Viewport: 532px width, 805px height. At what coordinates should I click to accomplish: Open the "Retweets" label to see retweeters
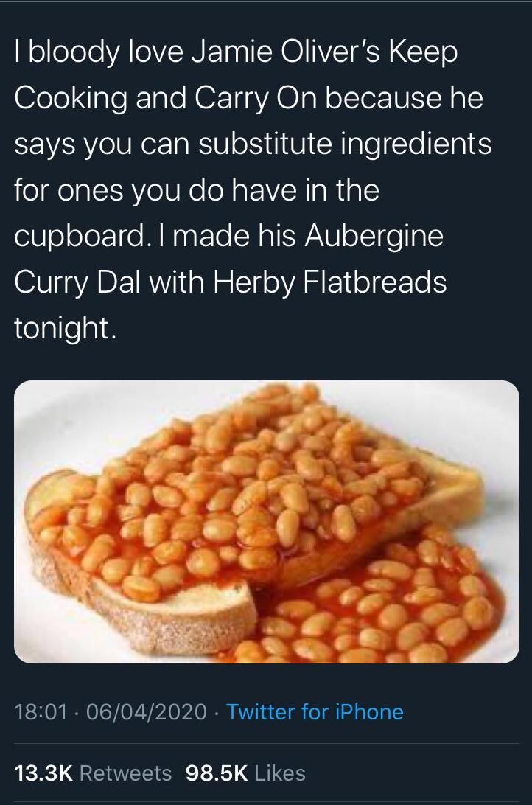tap(126, 773)
